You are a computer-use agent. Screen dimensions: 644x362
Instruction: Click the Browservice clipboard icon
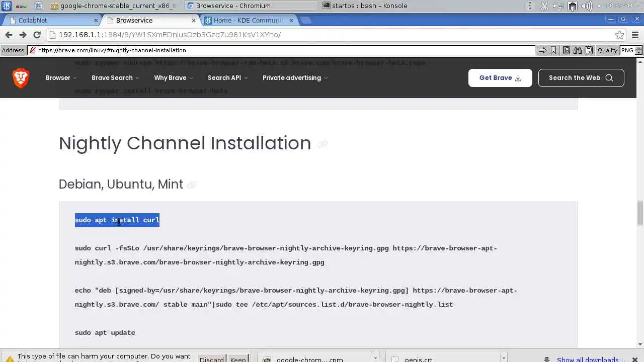588,50
